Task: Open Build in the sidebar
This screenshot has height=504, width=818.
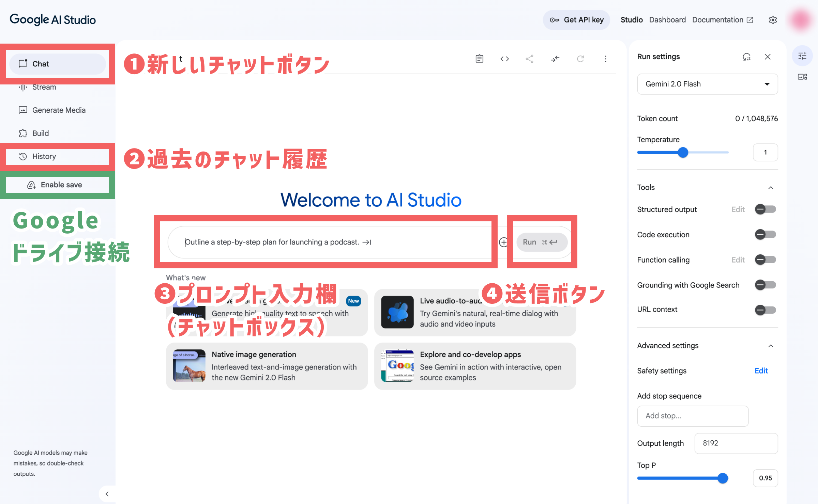Action: coord(58,133)
